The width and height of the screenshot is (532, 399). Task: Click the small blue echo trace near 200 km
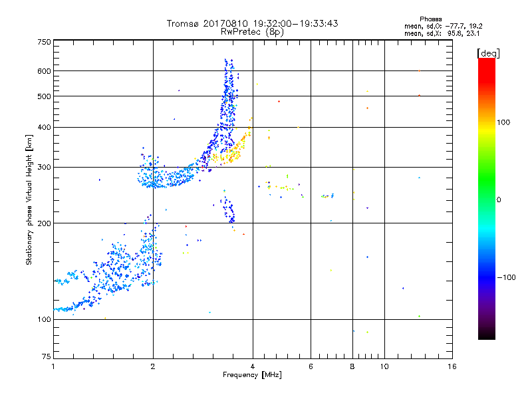click(x=228, y=209)
